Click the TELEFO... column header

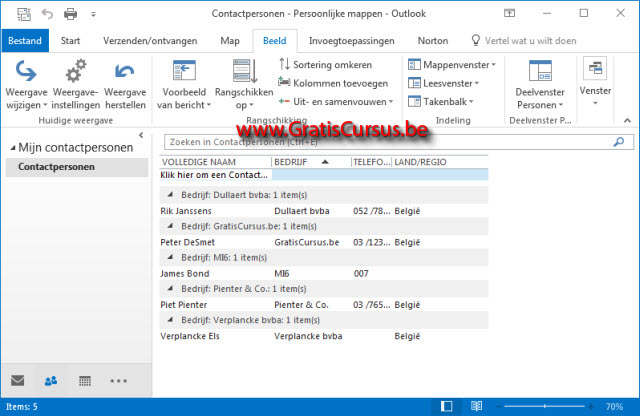(x=371, y=162)
